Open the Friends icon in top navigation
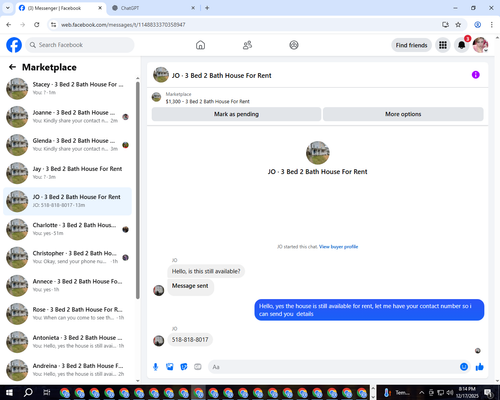Screen dimensions: 500x400 click(x=247, y=45)
